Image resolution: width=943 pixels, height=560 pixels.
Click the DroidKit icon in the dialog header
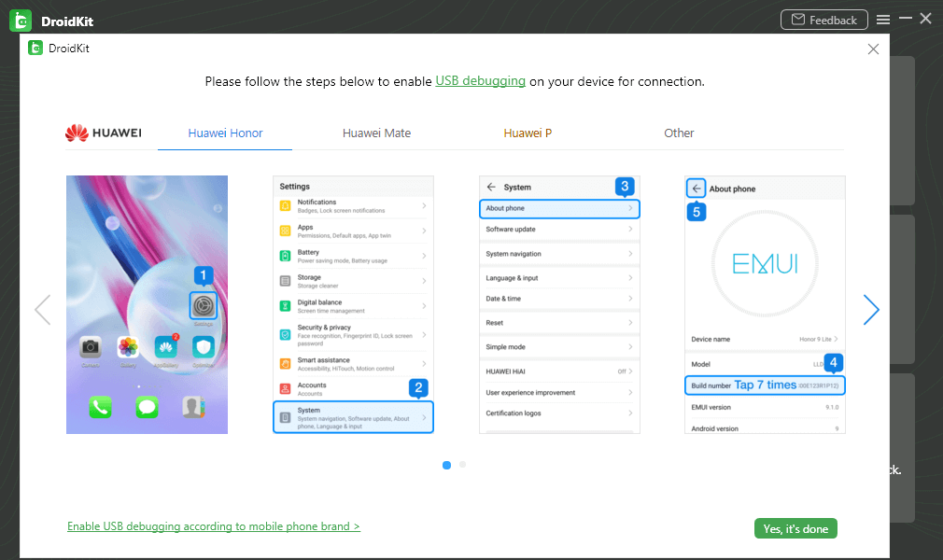tap(35, 48)
